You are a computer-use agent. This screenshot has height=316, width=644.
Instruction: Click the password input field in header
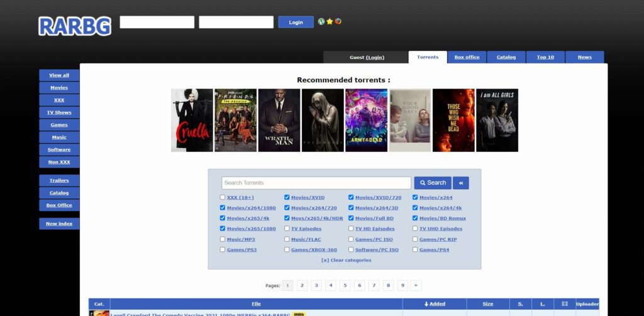(236, 22)
